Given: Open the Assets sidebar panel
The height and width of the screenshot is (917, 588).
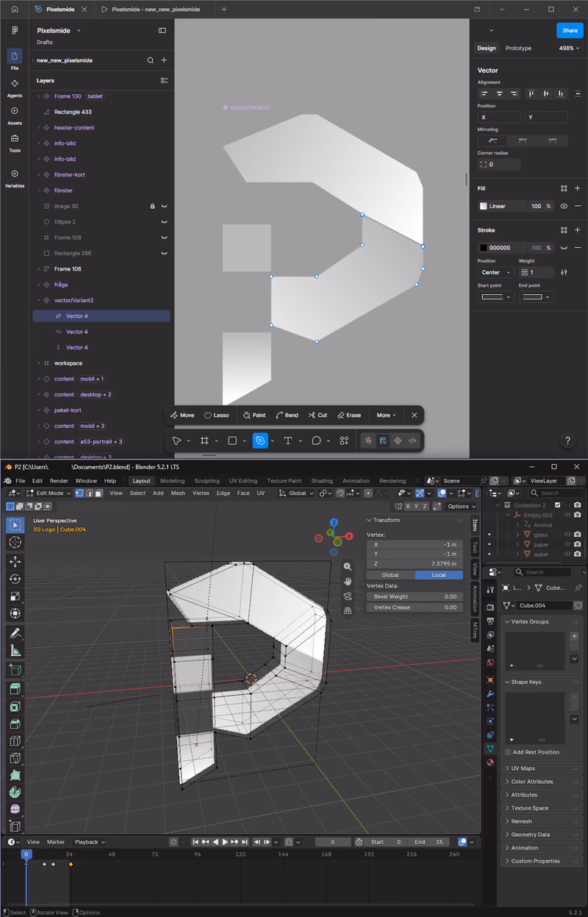Looking at the screenshot, I should (x=15, y=115).
